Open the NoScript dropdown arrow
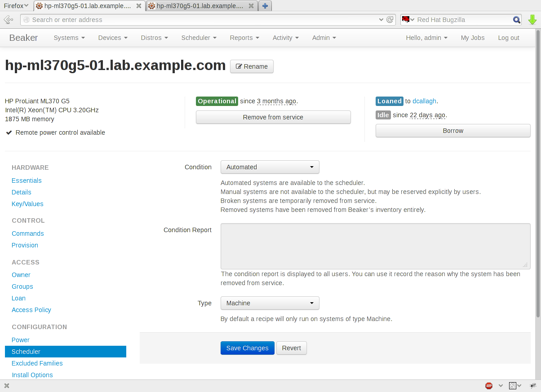This screenshot has width=541, height=392. [519, 386]
